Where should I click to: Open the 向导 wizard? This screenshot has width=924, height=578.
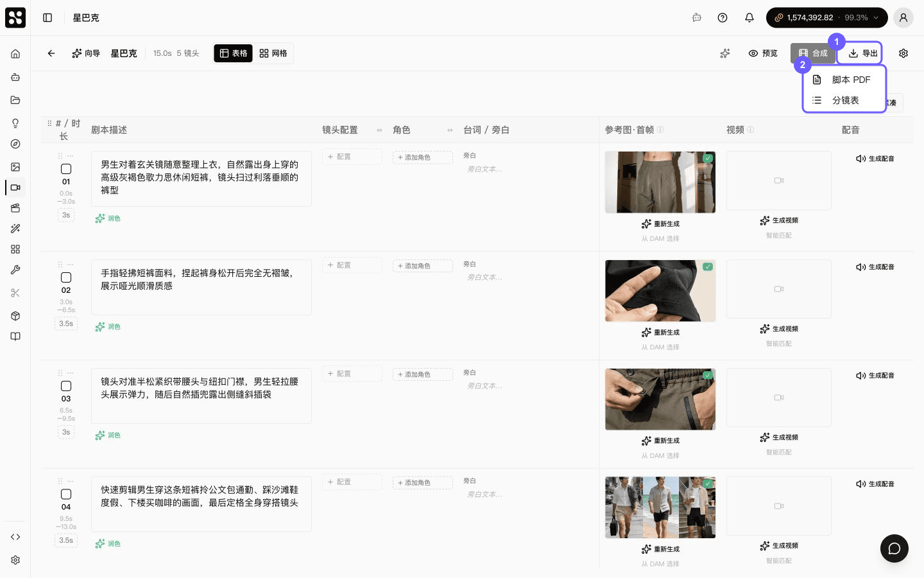pyautogui.click(x=86, y=53)
